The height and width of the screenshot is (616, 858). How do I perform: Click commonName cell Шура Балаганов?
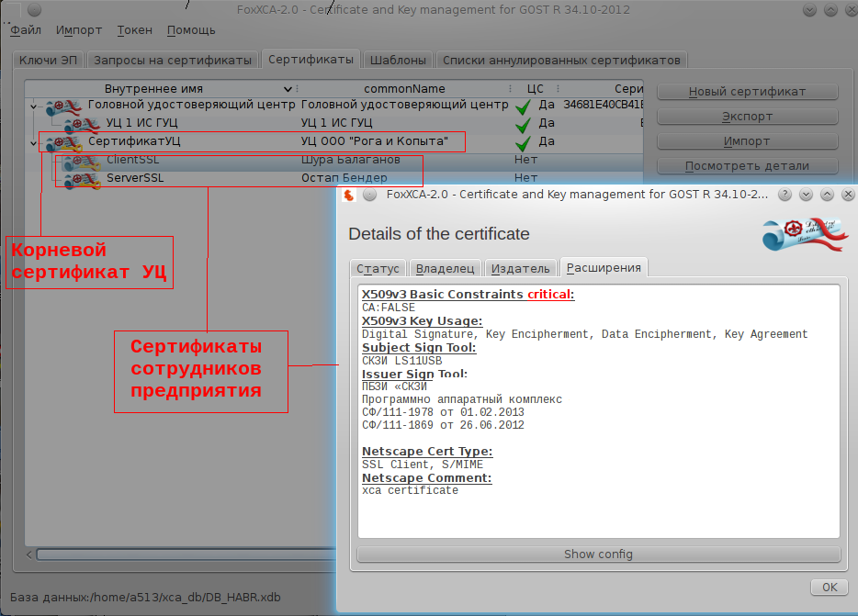tap(351, 160)
